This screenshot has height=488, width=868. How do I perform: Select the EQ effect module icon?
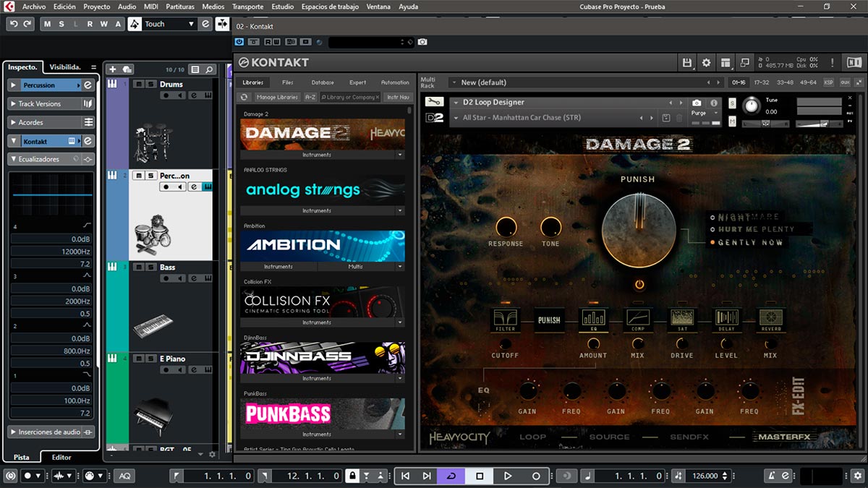[x=593, y=319]
